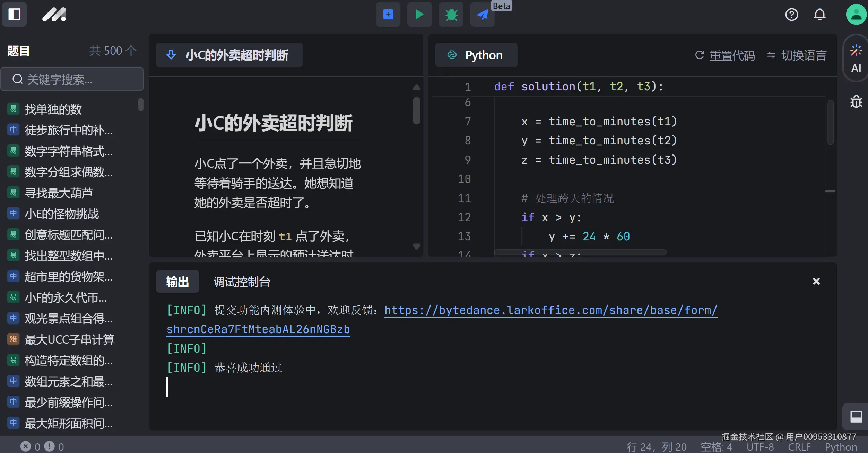Click Python language mode in status bar
The width and height of the screenshot is (868, 453).
click(841, 447)
